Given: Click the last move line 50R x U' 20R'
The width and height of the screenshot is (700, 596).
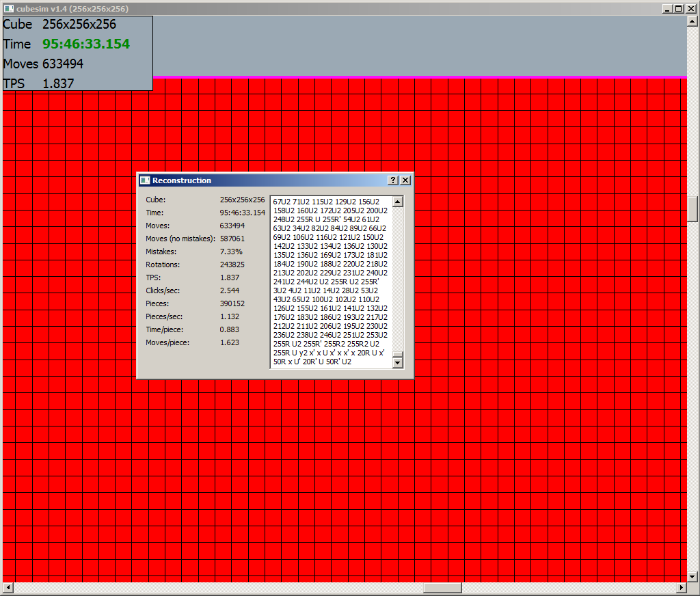Looking at the screenshot, I should [312, 362].
